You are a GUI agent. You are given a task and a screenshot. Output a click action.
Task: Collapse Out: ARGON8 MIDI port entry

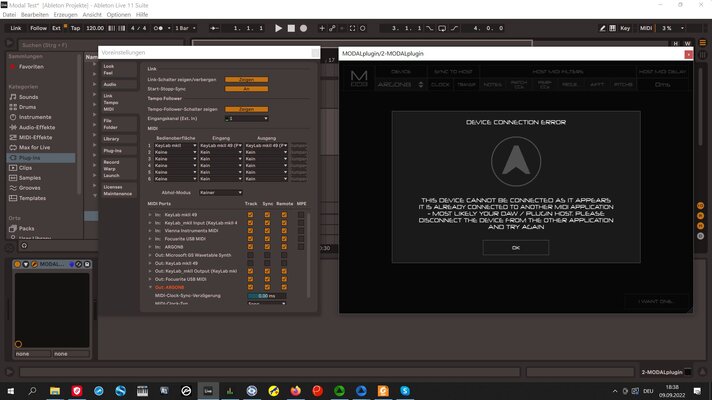coord(150,287)
